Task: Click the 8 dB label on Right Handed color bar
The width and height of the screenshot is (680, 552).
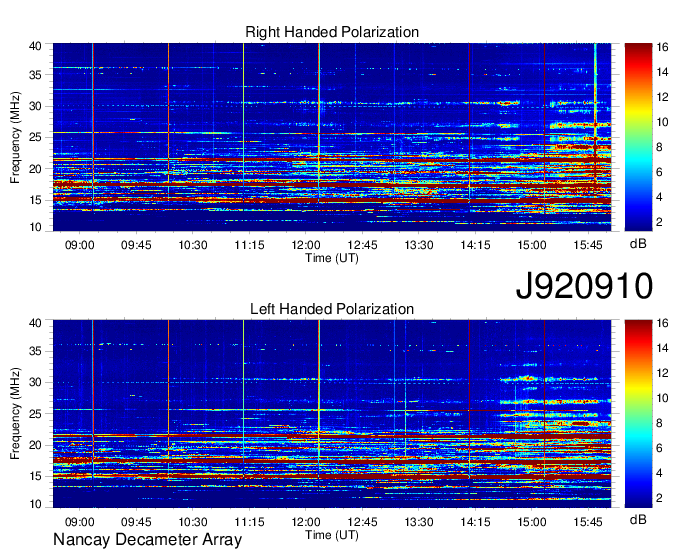Action: (x=659, y=147)
